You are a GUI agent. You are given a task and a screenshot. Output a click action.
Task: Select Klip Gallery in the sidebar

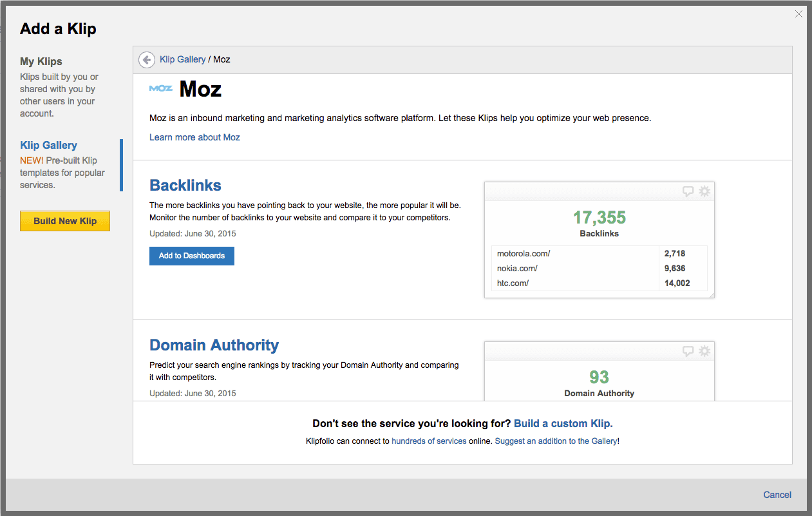click(49, 146)
